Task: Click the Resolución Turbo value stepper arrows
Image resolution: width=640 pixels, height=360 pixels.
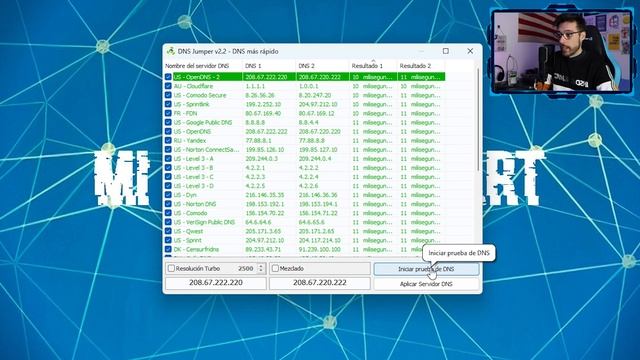Action: tap(261, 268)
